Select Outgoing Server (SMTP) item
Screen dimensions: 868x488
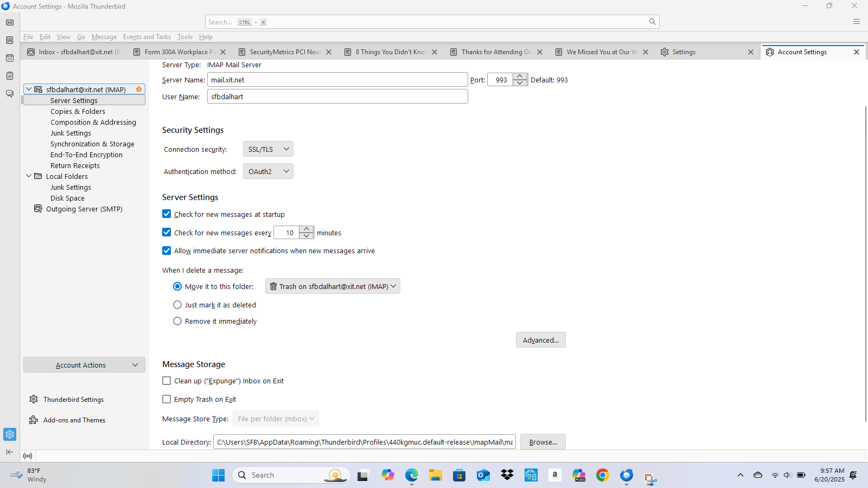tap(84, 209)
